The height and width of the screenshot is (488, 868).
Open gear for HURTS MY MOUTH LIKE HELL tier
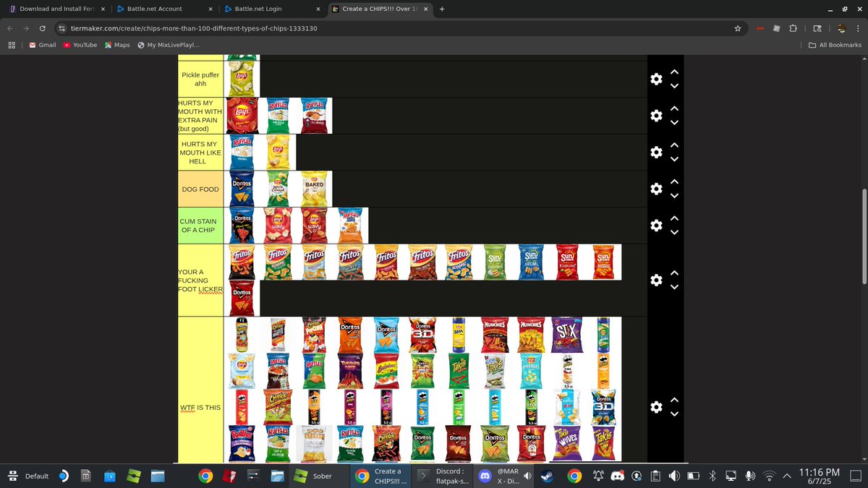[x=656, y=152]
